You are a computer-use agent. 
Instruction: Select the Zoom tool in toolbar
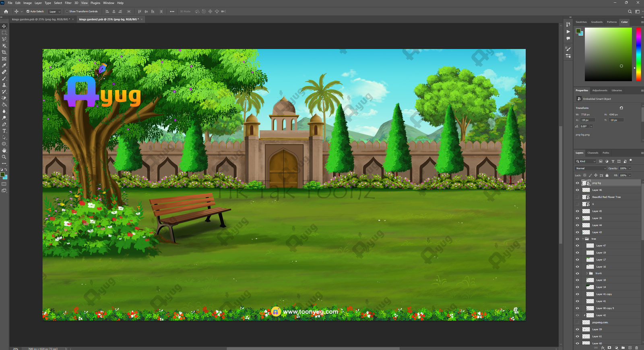4,157
